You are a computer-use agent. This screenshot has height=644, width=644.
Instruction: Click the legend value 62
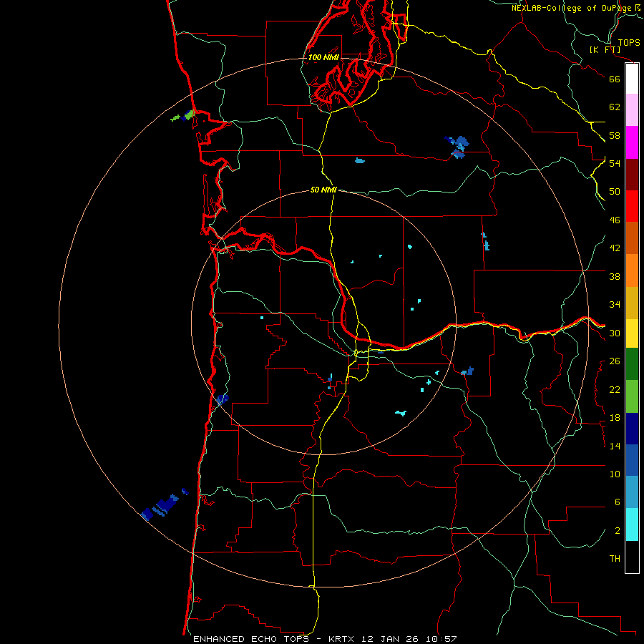[x=615, y=107]
